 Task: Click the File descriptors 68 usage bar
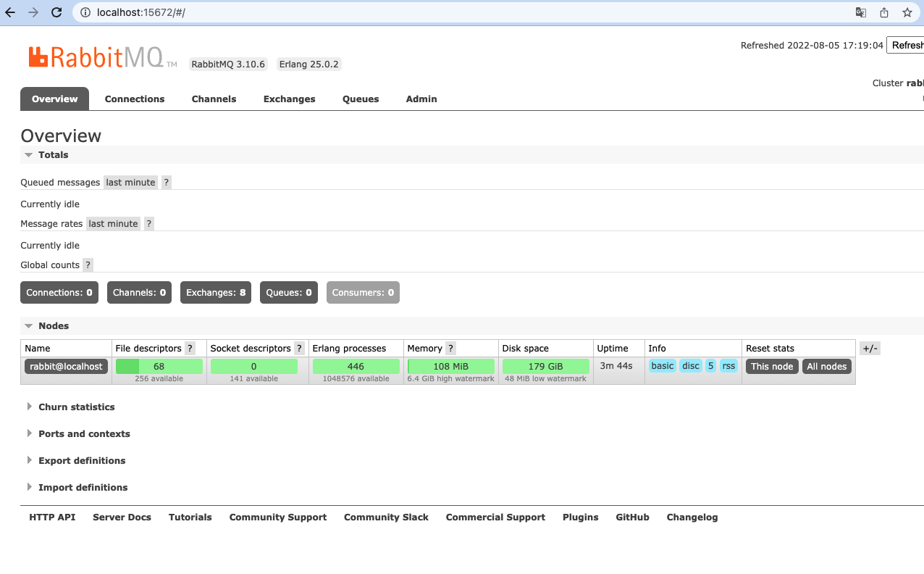coord(159,367)
